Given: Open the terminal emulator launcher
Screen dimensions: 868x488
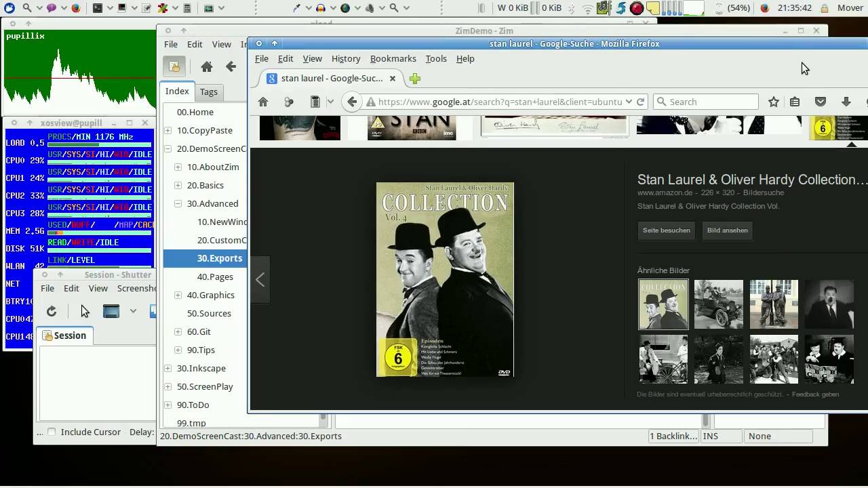Looking at the screenshot, I should (x=98, y=8).
